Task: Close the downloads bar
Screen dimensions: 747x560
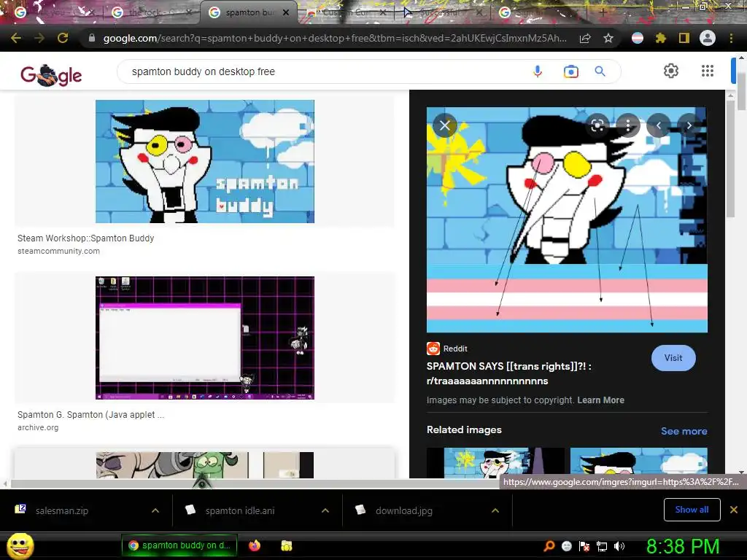Action: click(x=734, y=510)
